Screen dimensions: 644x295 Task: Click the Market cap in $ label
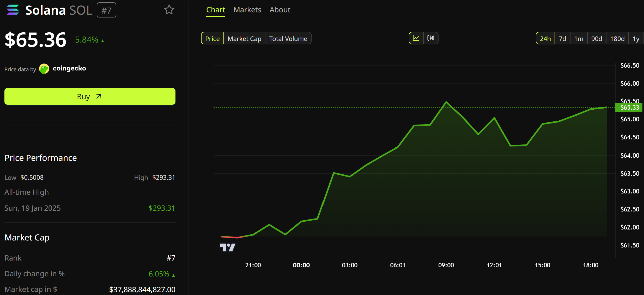[x=31, y=289]
